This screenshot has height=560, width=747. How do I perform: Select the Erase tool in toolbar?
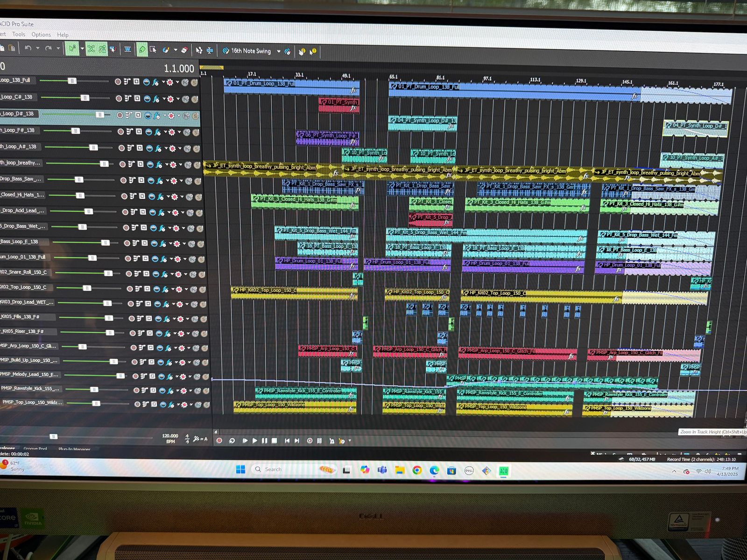184,50
